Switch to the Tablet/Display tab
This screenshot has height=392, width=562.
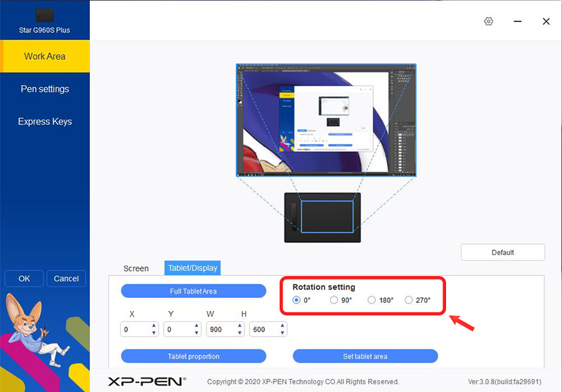click(192, 268)
